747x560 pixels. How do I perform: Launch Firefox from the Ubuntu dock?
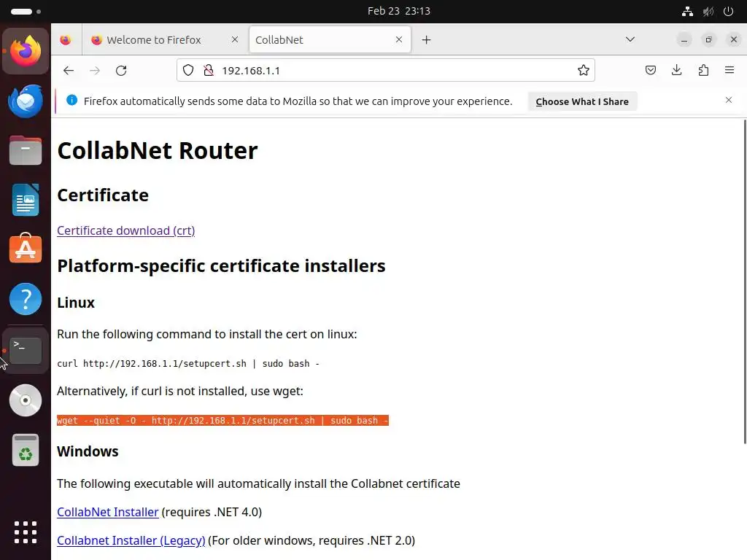click(x=26, y=51)
